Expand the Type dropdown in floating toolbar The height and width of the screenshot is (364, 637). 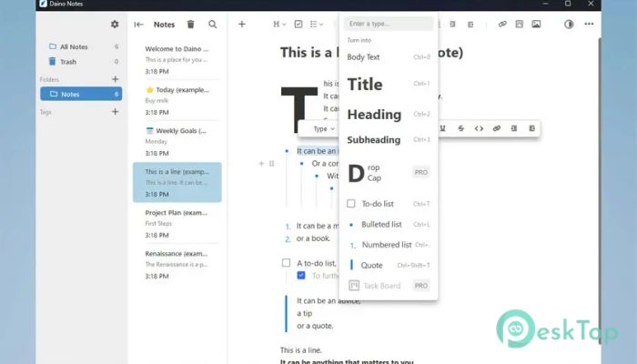[323, 128]
